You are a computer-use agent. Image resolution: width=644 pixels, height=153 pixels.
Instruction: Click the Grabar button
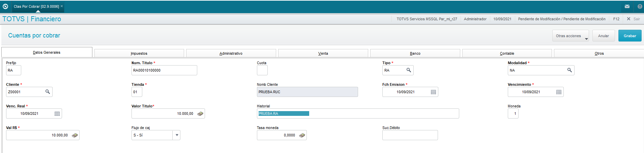(x=630, y=36)
